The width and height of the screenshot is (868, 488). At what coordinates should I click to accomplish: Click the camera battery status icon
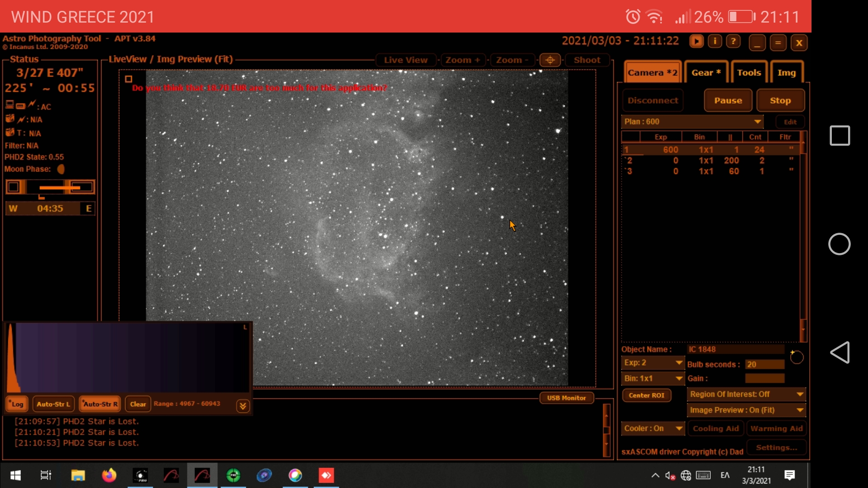10,119
